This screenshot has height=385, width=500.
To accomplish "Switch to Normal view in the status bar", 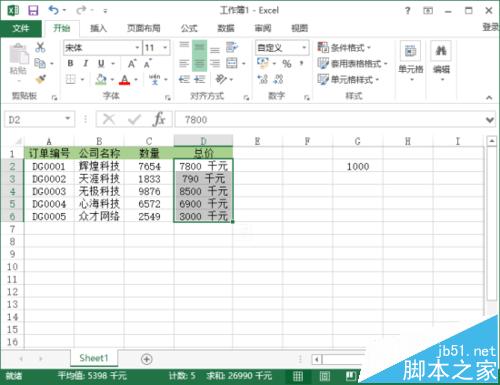I will [x=298, y=377].
